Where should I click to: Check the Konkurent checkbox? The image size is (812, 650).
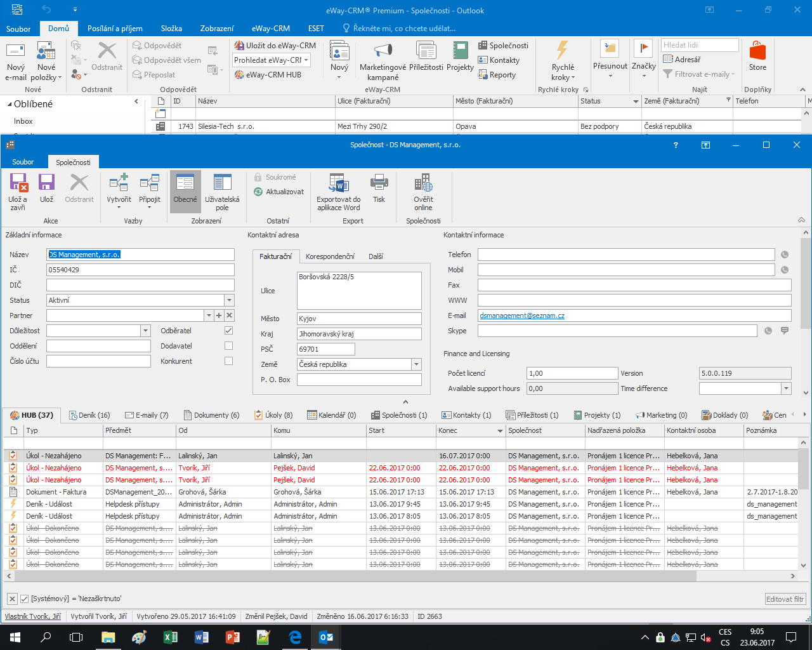(229, 361)
